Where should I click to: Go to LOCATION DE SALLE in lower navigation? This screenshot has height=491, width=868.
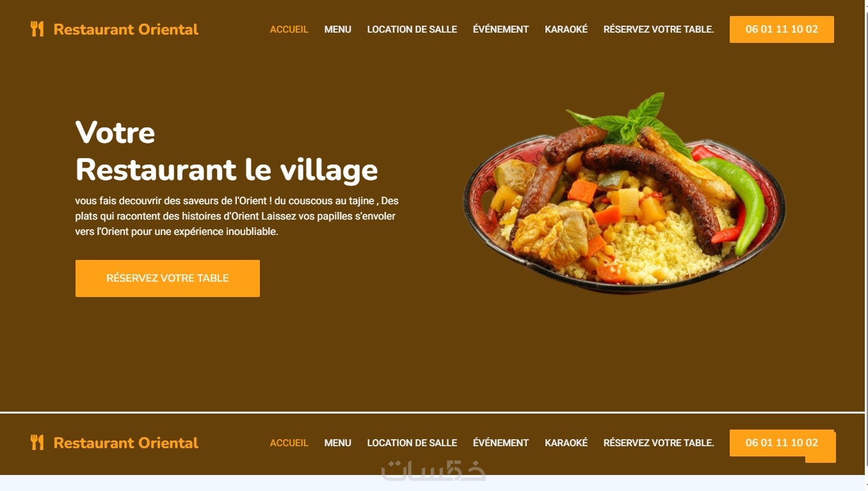(x=412, y=443)
